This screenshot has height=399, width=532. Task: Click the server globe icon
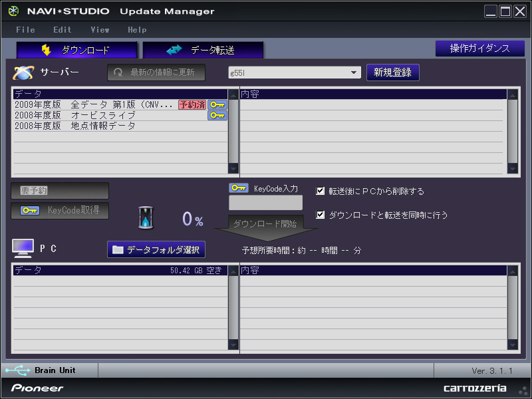(x=24, y=72)
